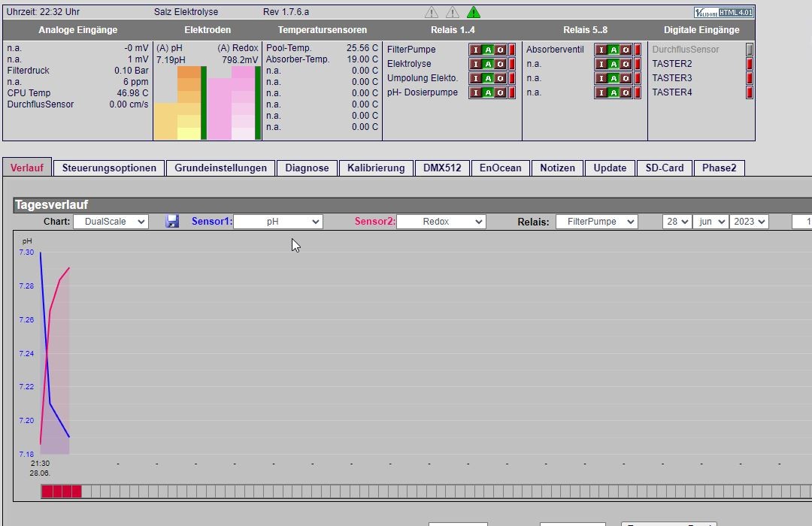Click the Redox reading 798.2mV
The image size is (812, 526).
(240, 60)
